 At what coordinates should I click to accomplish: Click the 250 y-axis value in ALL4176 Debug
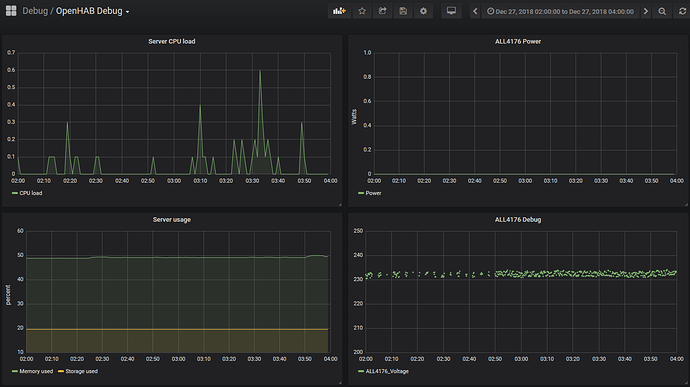tap(358, 231)
